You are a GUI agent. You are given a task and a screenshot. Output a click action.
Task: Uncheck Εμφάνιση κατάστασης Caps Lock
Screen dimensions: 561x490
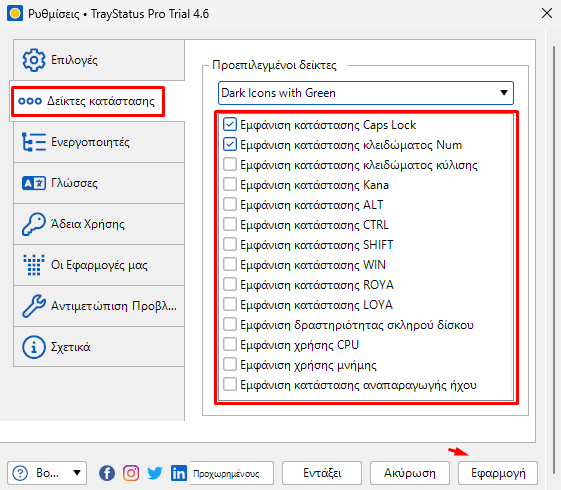pos(230,124)
